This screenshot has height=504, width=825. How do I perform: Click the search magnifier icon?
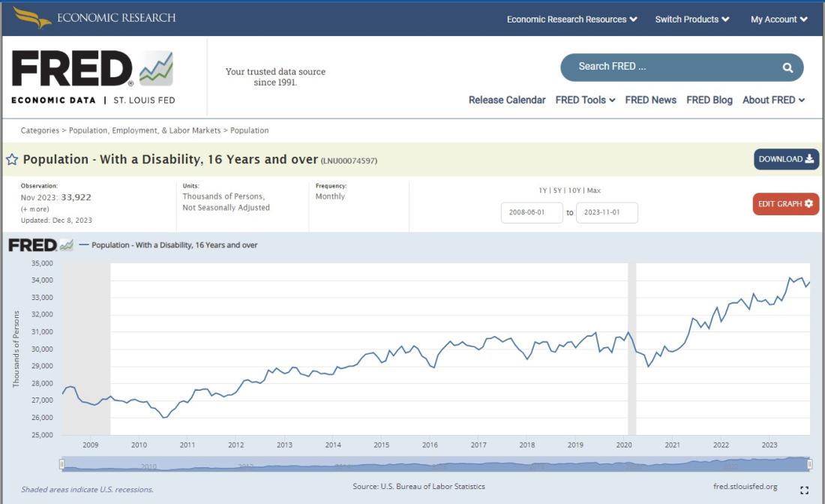coord(787,67)
